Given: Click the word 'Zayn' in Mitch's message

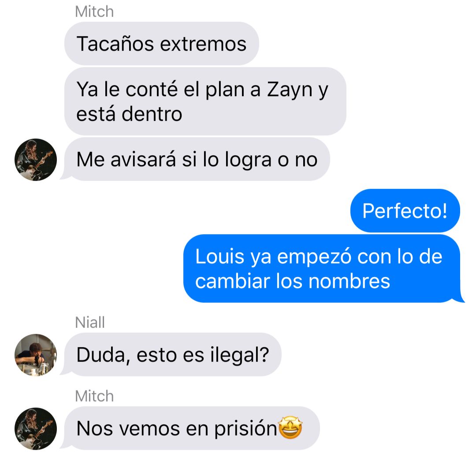Looking at the screenshot, I should pyautogui.click(x=290, y=90).
